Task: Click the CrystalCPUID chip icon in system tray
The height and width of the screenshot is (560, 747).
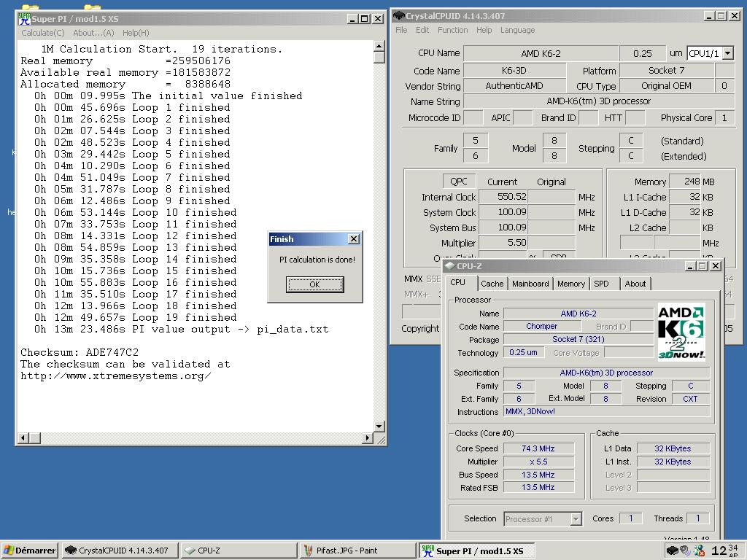Action: click(x=672, y=551)
